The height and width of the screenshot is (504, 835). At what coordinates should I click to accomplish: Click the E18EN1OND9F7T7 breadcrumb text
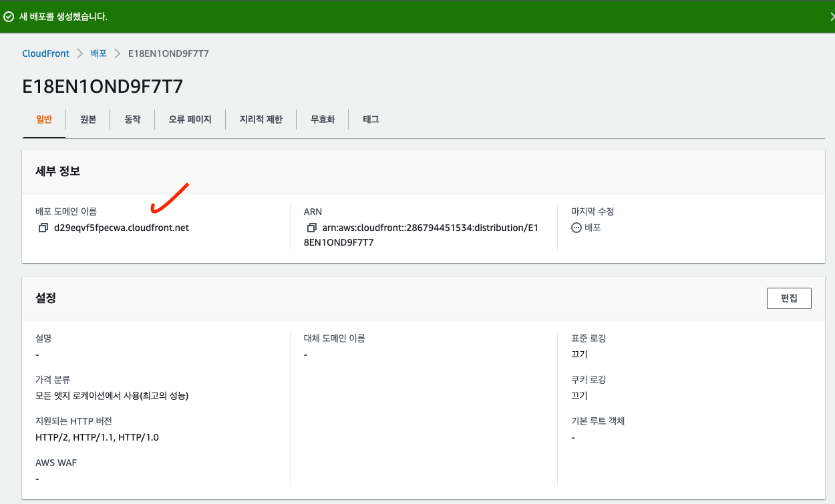[168, 53]
